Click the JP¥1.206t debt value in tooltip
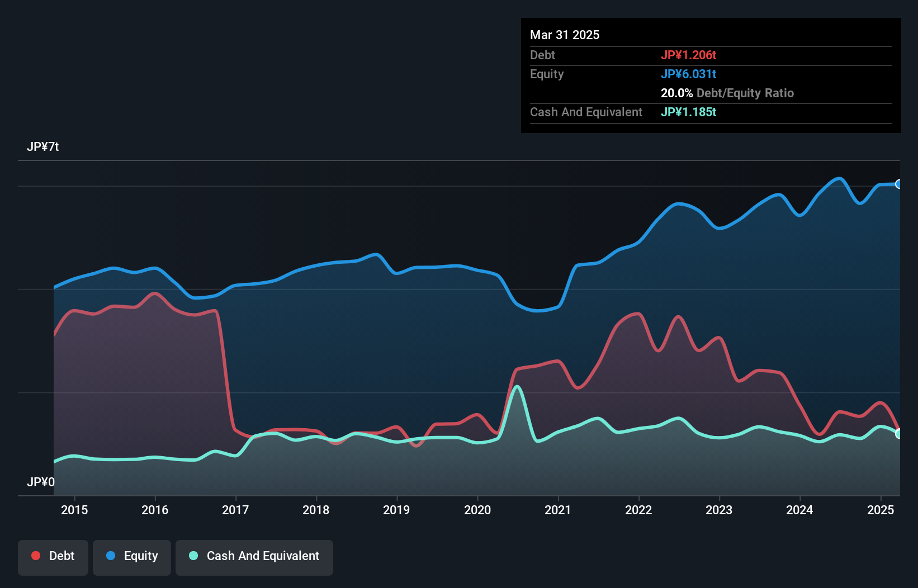The width and height of the screenshot is (918, 588). coord(688,55)
